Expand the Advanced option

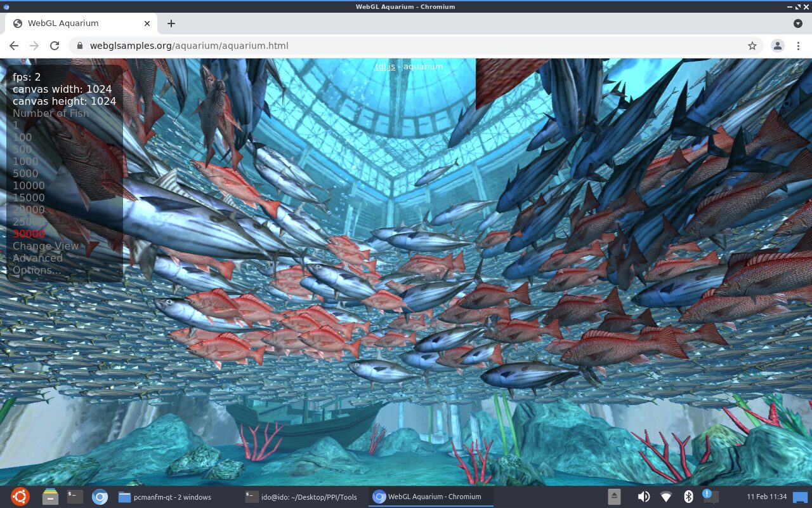pos(37,258)
